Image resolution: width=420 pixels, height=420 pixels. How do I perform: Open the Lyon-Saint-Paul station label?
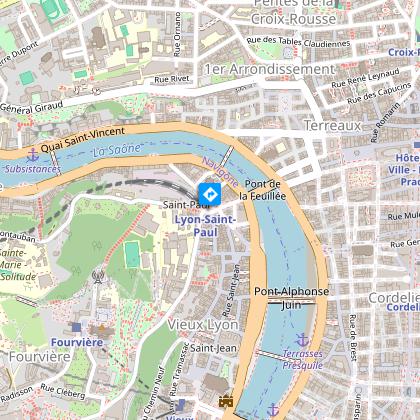206,226
